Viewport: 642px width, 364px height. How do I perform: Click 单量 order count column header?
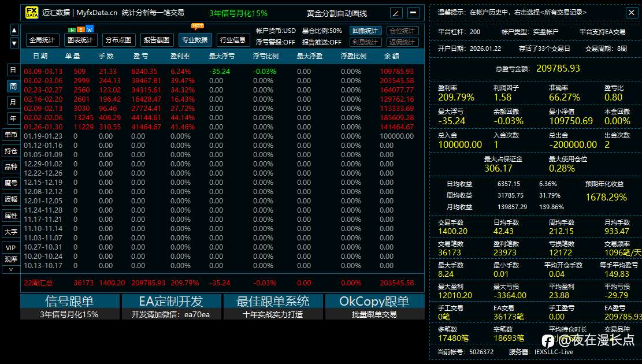point(72,56)
